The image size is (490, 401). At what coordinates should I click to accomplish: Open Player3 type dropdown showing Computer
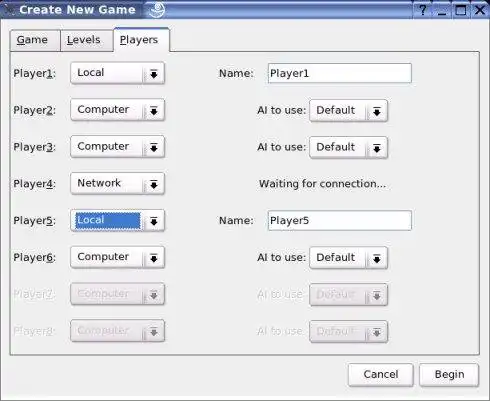117,147
